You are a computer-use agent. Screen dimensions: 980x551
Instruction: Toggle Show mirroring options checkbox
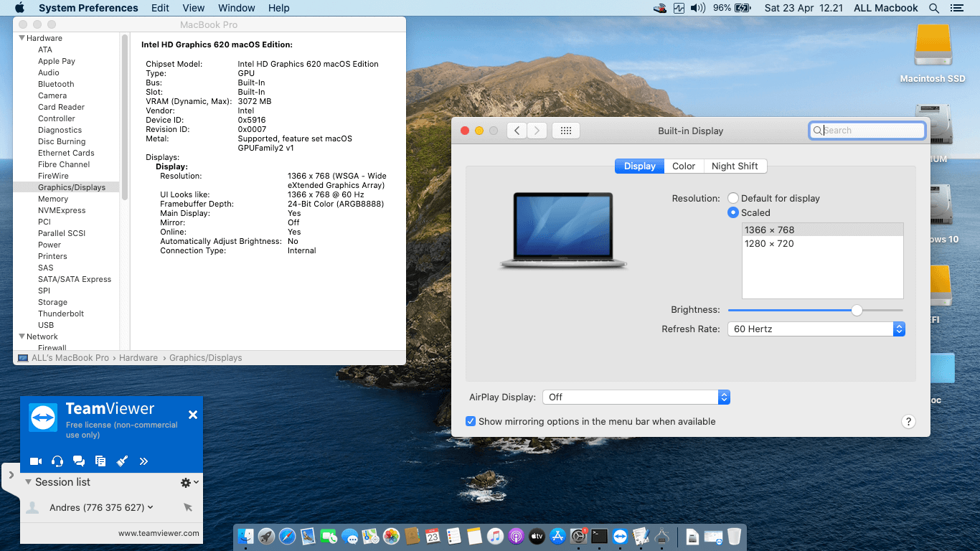(471, 421)
